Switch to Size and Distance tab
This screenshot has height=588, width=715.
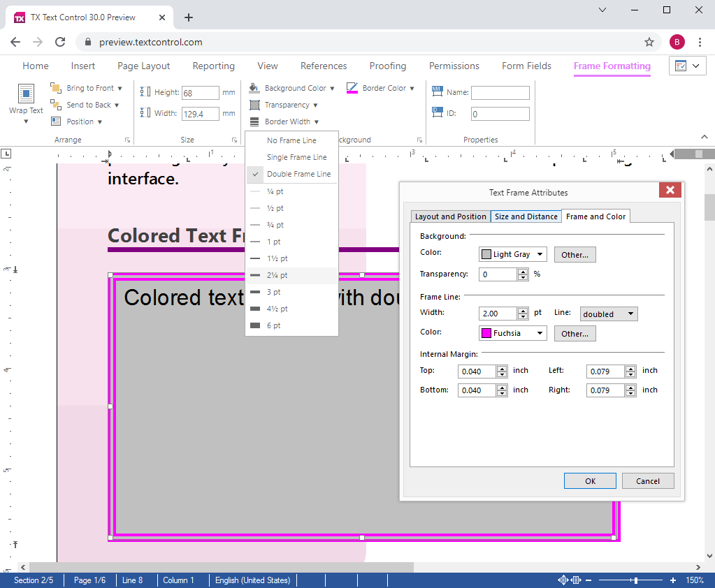[x=525, y=216]
